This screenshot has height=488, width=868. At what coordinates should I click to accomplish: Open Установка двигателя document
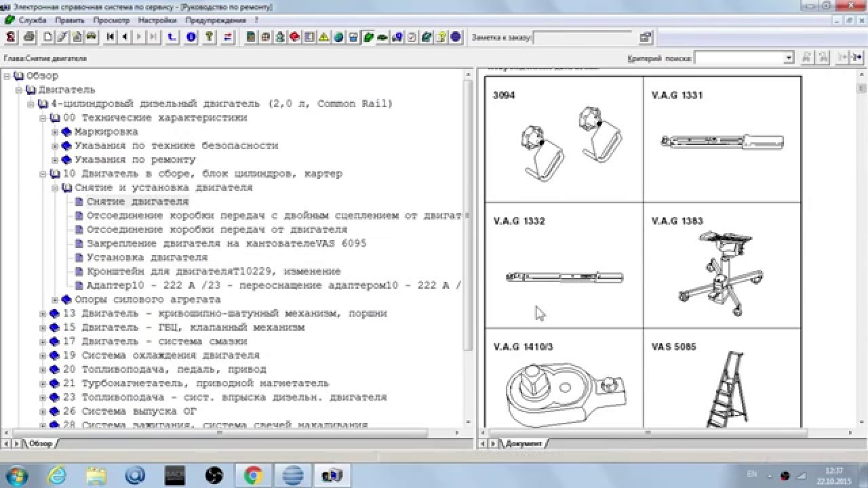tap(147, 258)
